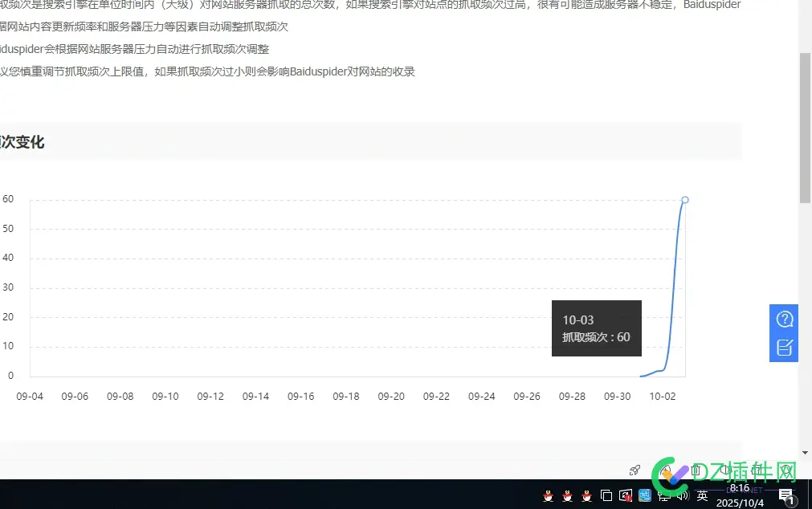Click the rocket share icon above the footer
The height and width of the screenshot is (509, 812).
tap(635, 470)
